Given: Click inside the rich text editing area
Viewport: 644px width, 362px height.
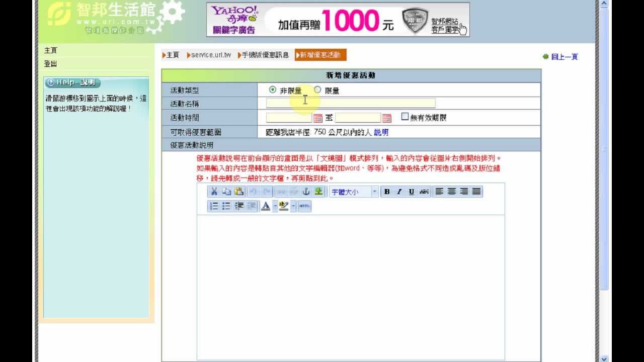Looking at the screenshot, I should [x=350, y=287].
